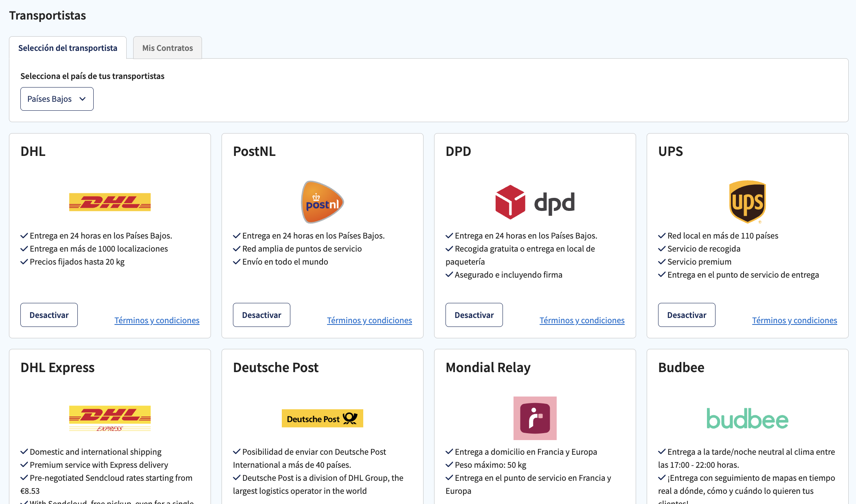The width and height of the screenshot is (856, 504).
Task: Open DPD Términos y condiciones link
Action: coord(582,320)
